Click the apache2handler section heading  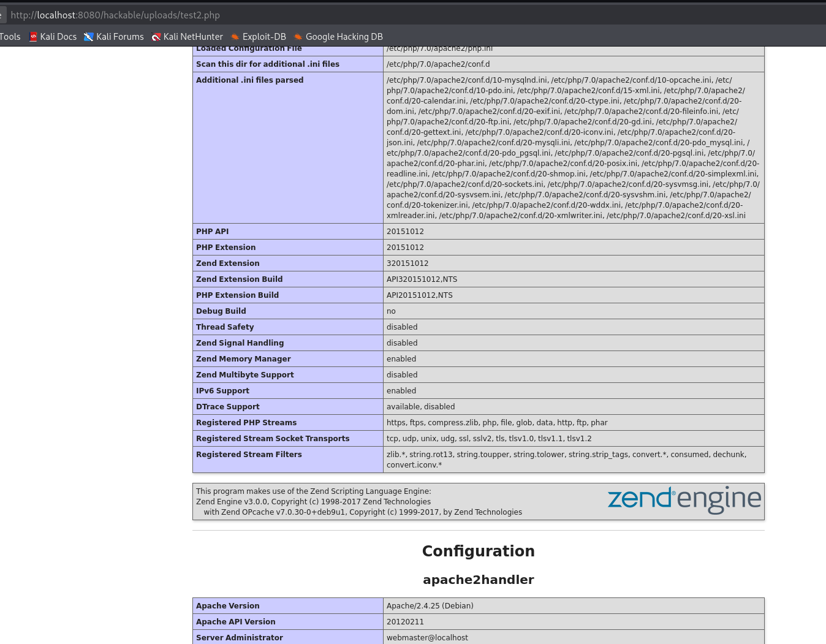click(479, 580)
